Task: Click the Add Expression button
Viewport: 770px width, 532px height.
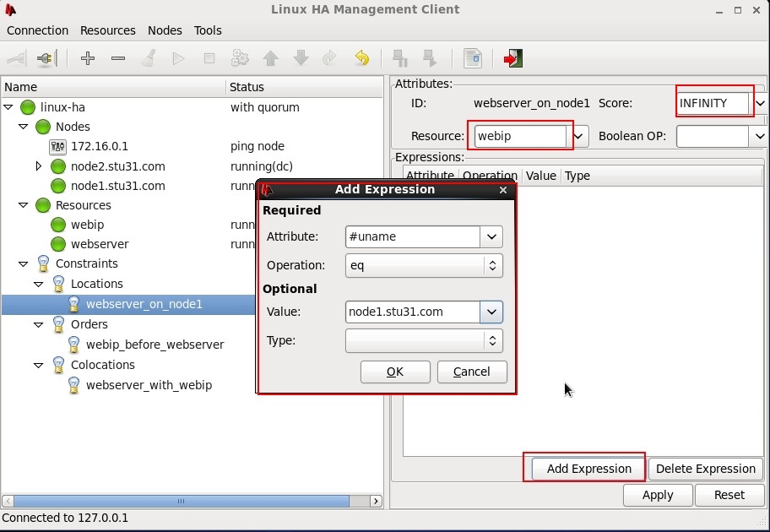Action: point(588,469)
